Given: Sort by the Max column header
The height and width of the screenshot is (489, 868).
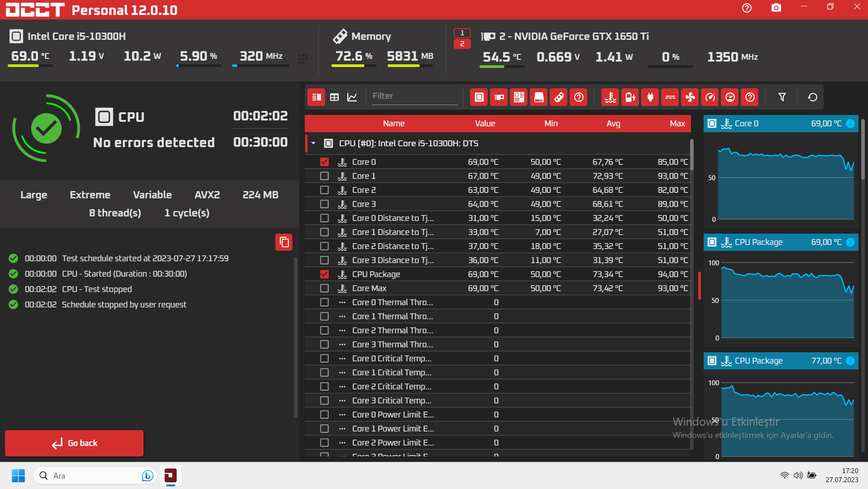Looking at the screenshot, I should pos(677,124).
